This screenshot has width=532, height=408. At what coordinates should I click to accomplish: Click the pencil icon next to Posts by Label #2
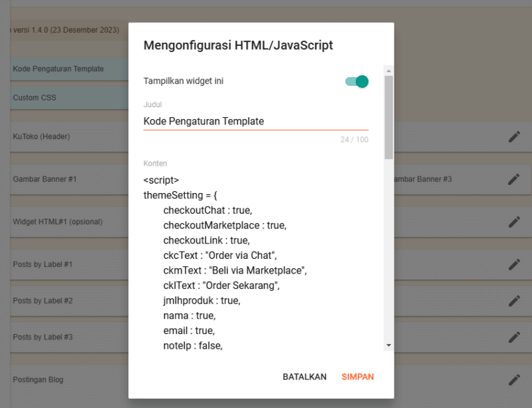click(x=514, y=300)
